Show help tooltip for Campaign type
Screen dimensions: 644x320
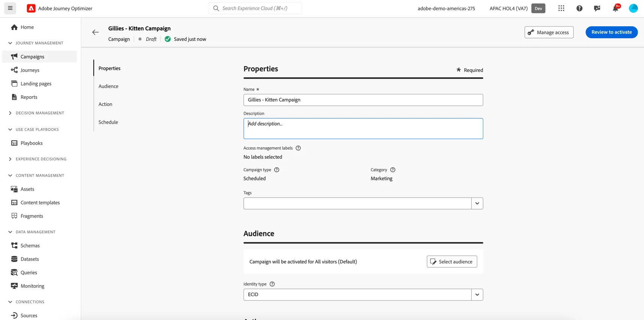click(x=277, y=170)
